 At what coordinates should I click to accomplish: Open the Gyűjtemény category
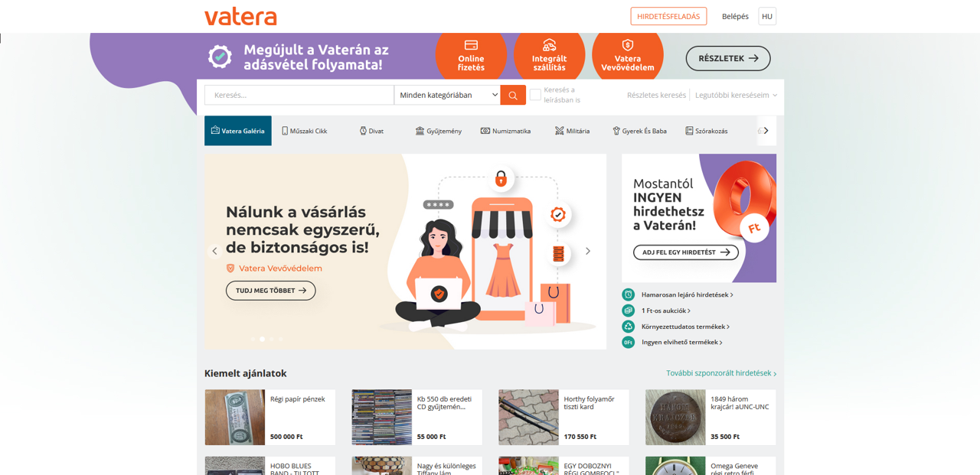coord(438,131)
